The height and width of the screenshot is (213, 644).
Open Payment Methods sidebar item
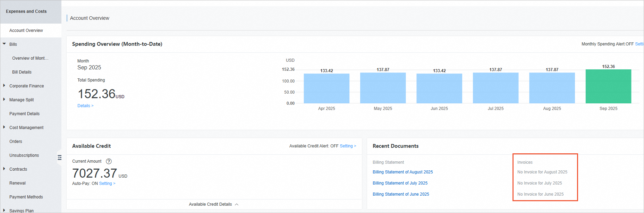[x=26, y=197]
